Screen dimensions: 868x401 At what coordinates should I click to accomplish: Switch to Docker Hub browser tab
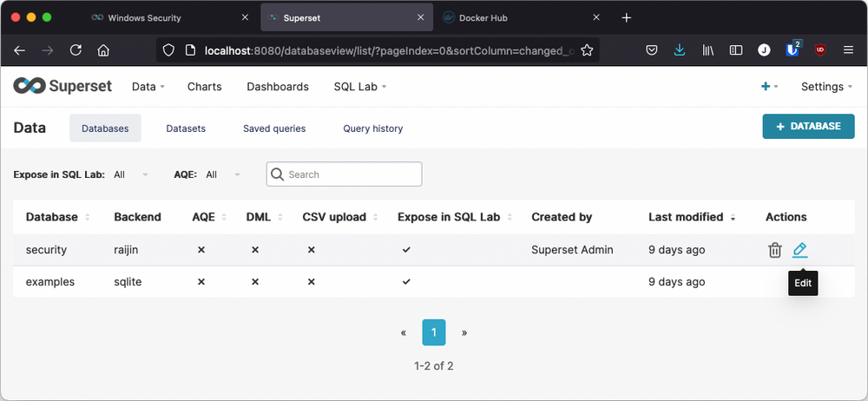[x=483, y=17]
